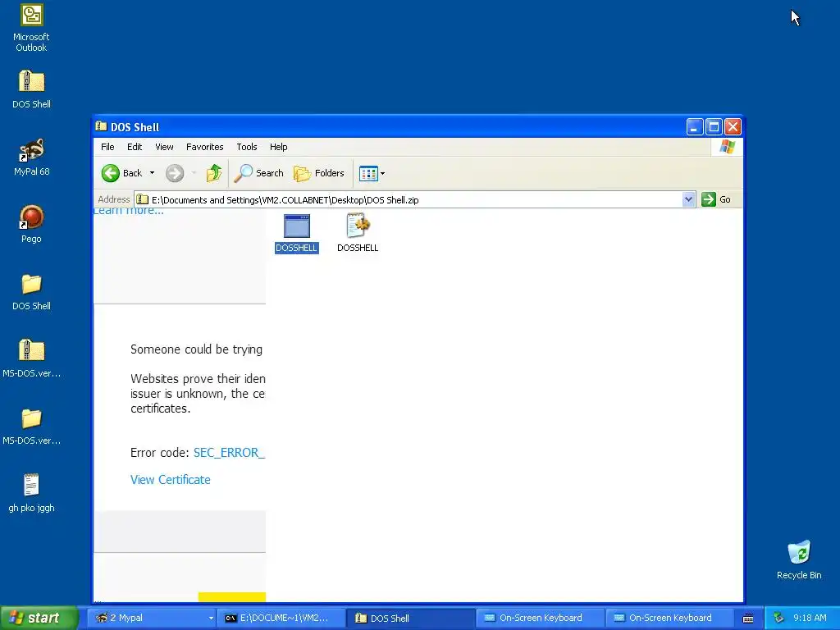840x630 pixels.
Task: Minimize the DOS Shell window
Action: [x=695, y=127]
